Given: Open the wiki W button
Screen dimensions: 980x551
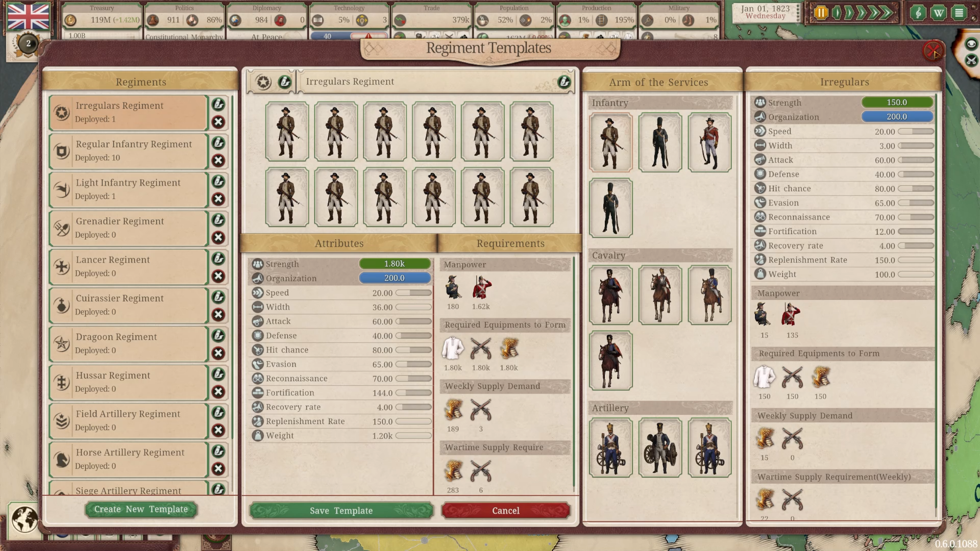Looking at the screenshot, I should click(x=938, y=13).
